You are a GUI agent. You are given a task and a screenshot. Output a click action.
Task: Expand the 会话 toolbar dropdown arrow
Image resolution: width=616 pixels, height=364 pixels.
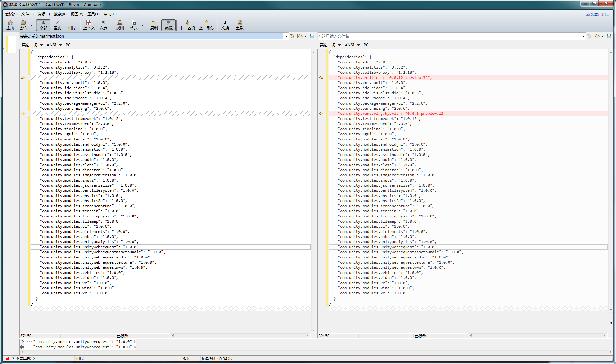click(31, 25)
